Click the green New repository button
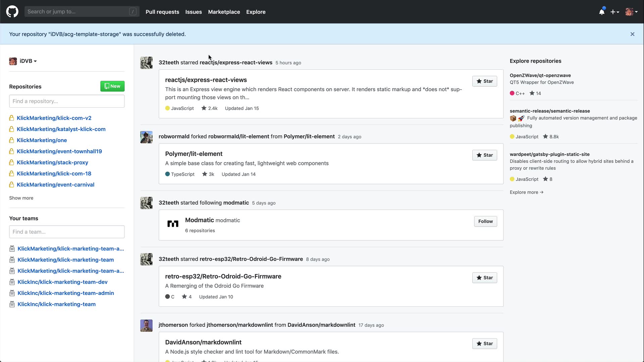 (x=112, y=86)
